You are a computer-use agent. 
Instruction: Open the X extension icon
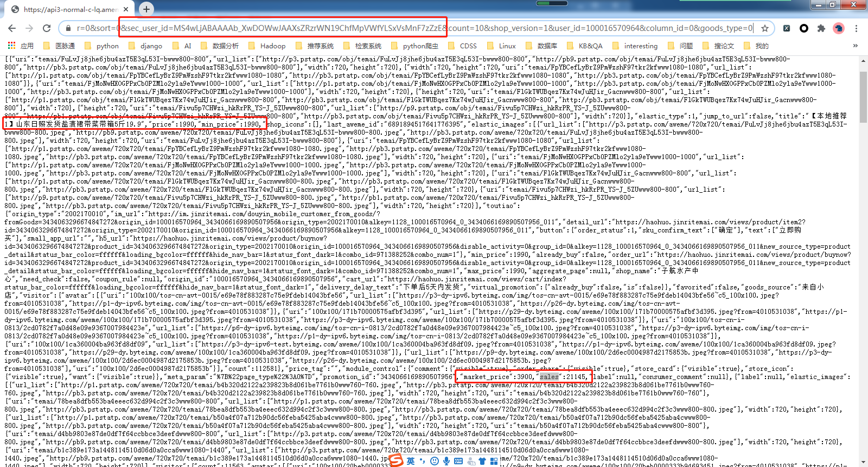[x=787, y=28]
